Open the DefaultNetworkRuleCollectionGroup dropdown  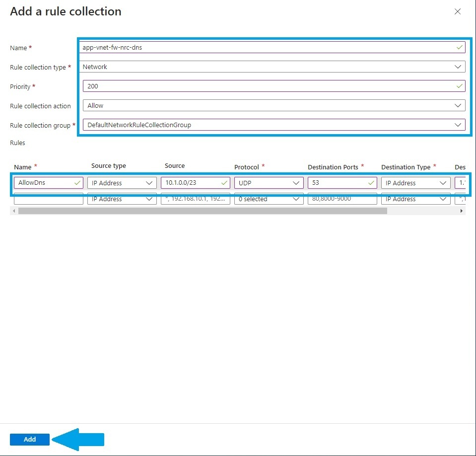pyautogui.click(x=459, y=125)
